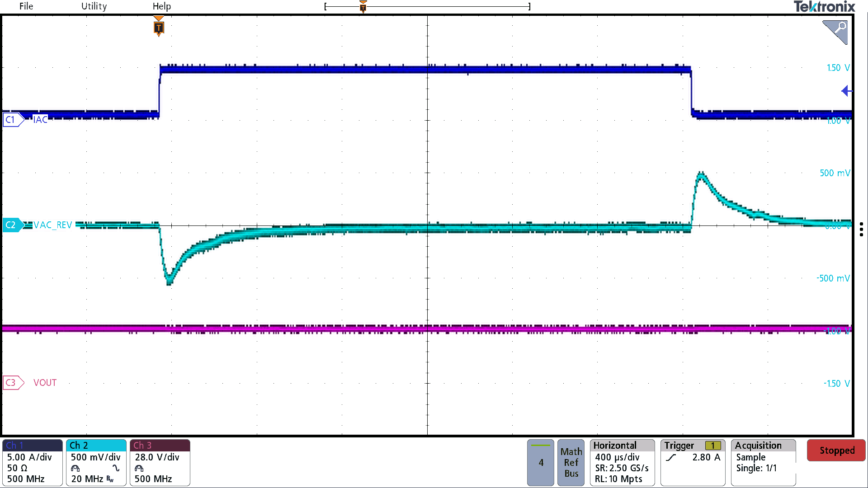Click the Bw bandwidth limit icon on Ch 2

click(110, 479)
